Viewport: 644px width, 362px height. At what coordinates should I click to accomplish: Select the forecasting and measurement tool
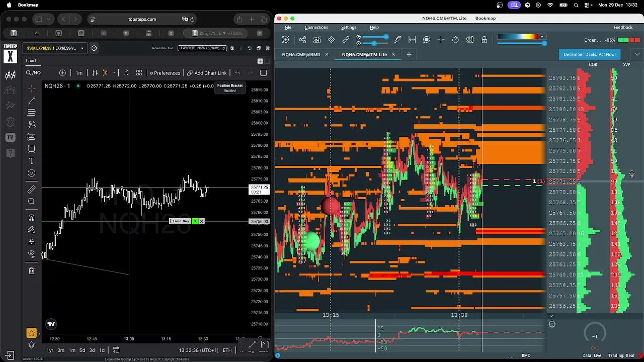point(31,136)
